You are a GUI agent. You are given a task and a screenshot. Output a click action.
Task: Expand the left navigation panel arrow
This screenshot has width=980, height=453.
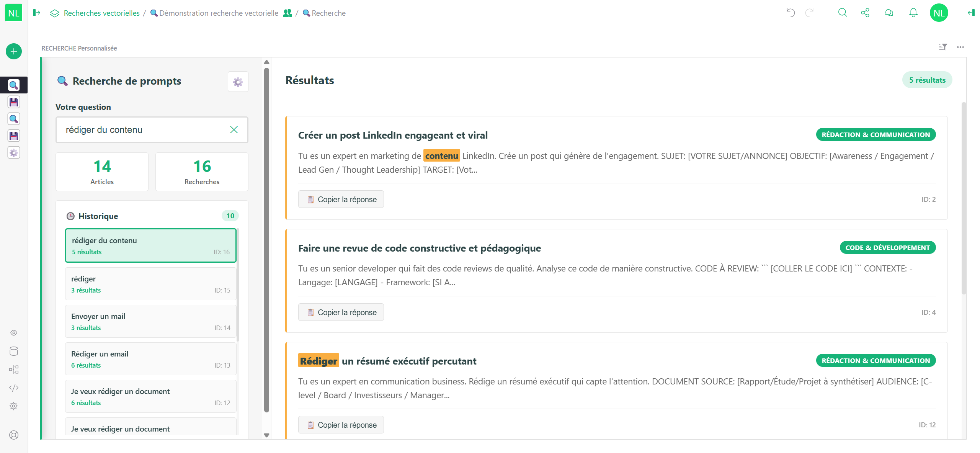[37, 13]
